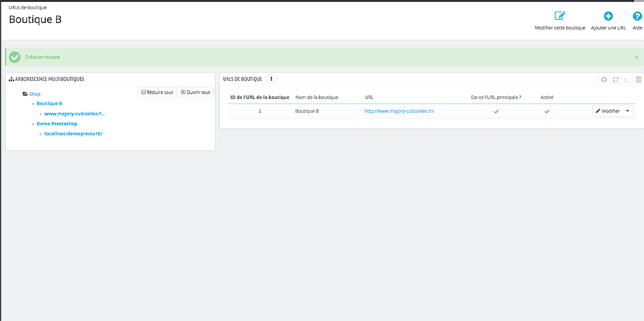Open the dropdown arrow next to Modifier
This screenshot has height=321, width=644.
pyautogui.click(x=628, y=111)
